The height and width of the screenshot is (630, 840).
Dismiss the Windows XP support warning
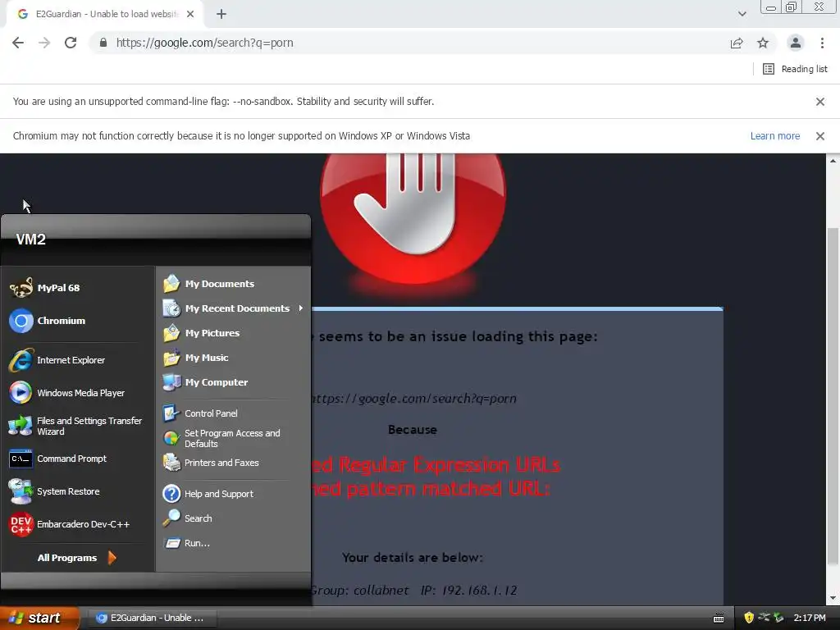point(819,136)
